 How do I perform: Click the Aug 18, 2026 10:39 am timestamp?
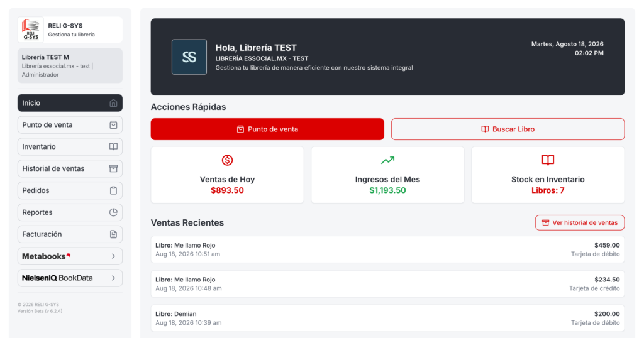(x=189, y=323)
